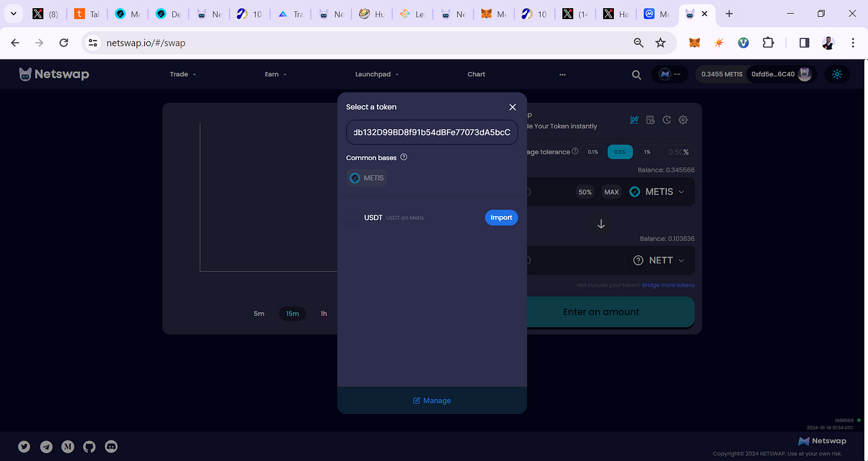Expand the tab search dropdown arrow
Screen dimensions: 868x461
pos(13,14)
